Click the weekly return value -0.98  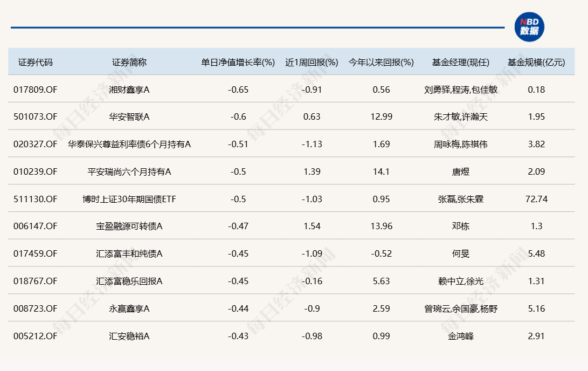click(x=312, y=336)
